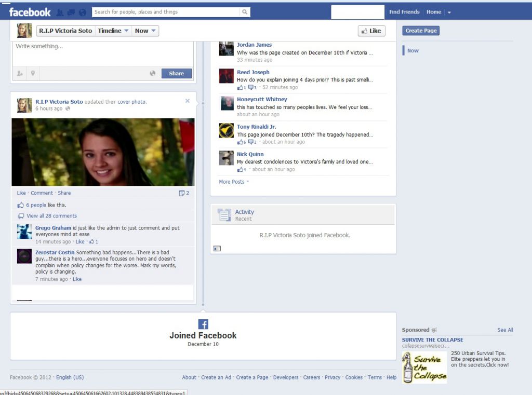This screenshot has height=395, width=532.
Task: Open the Victoria Soto cover photo
Action: (103, 152)
